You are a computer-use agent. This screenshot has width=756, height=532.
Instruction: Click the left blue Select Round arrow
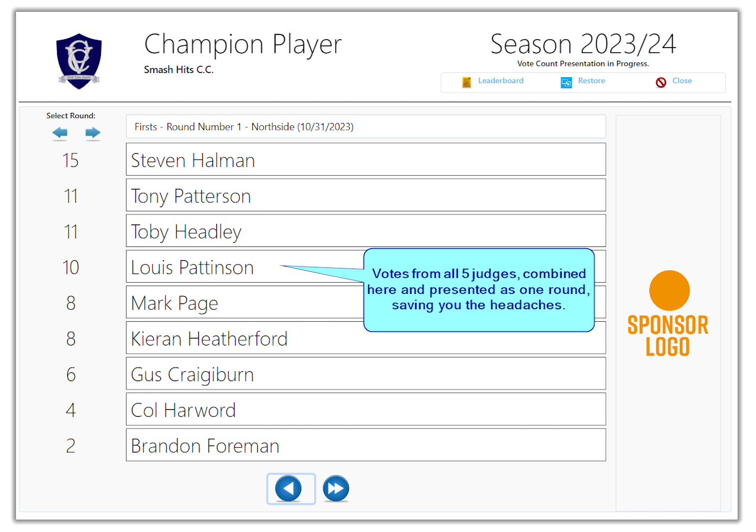[59, 133]
